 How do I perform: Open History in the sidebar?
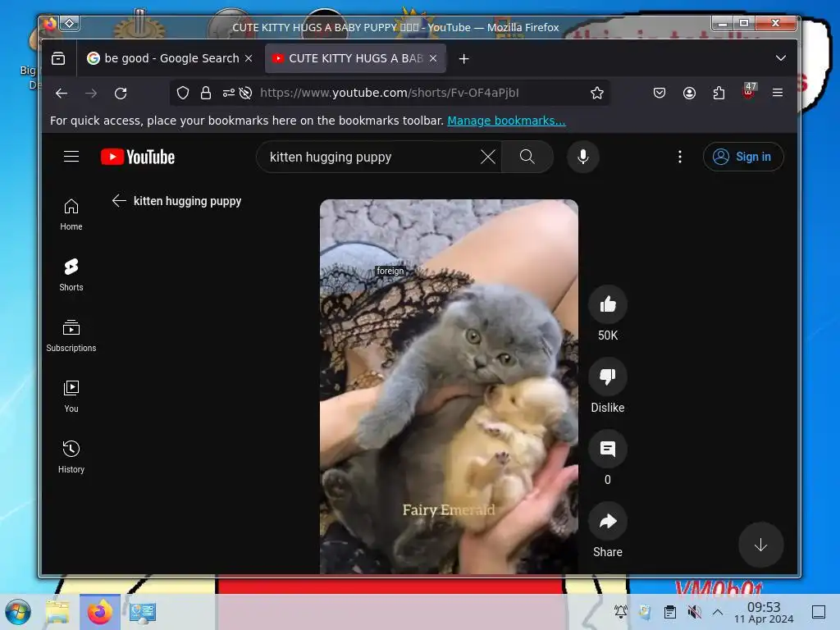[71, 457]
